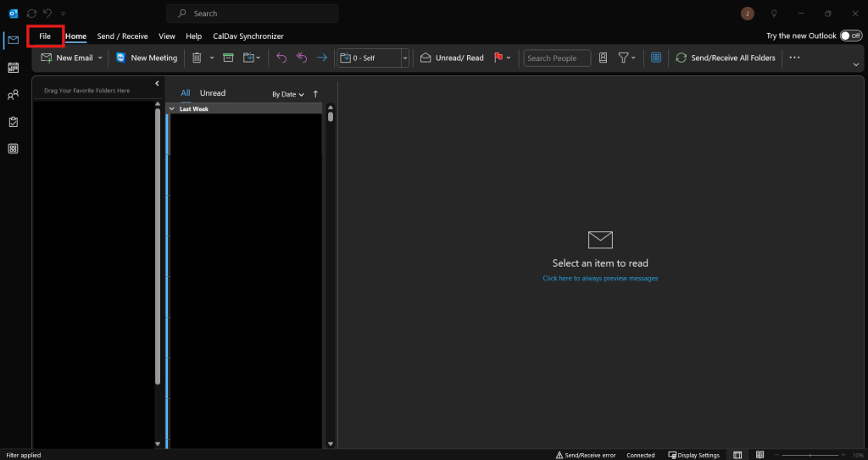The image size is (868, 460).
Task: Open the File menu
Action: [45, 36]
